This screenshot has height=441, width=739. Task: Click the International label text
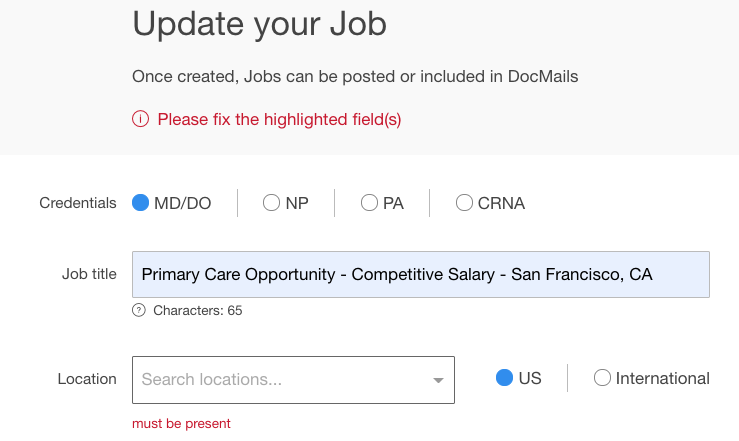pos(663,378)
